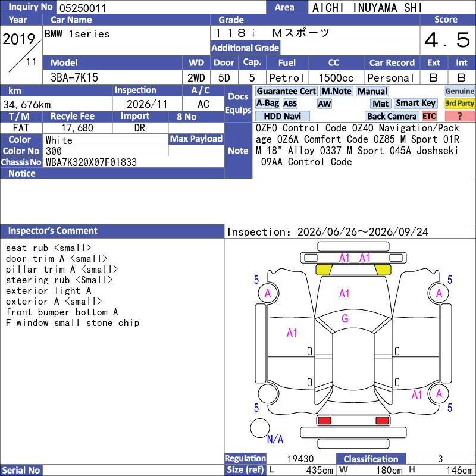Click the yellow 3rd Party badge
This screenshot has height=476, width=476.
point(459,103)
